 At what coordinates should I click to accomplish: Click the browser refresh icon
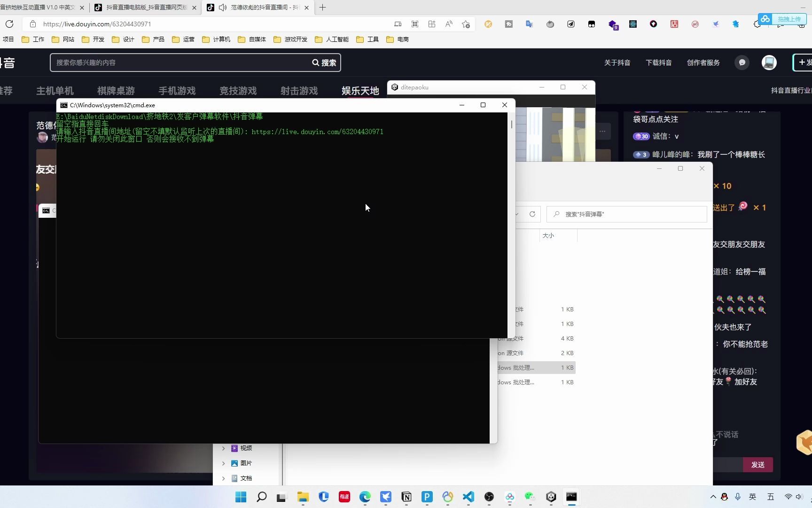point(9,24)
